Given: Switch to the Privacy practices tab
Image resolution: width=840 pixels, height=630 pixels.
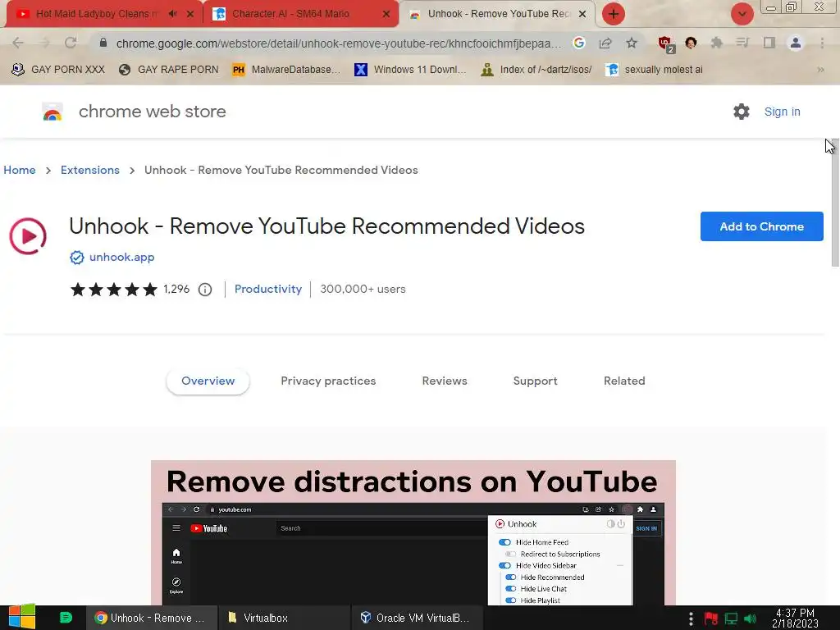Looking at the screenshot, I should pyautogui.click(x=328, y=381).
